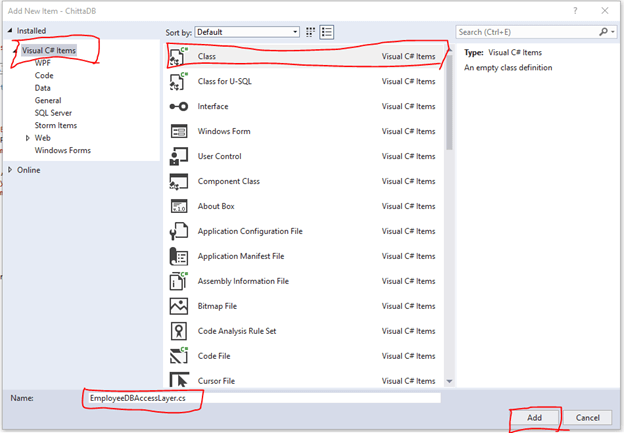
Task: Select the Code category
Action: [x=44, y=76]
